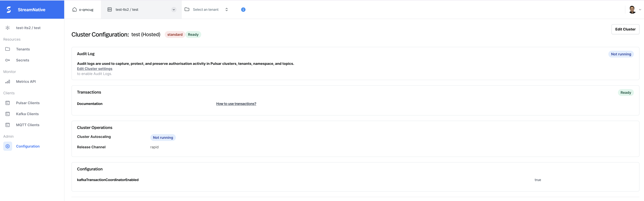Screen dimensions: 644x201
Task: Open the user menu chevron beside avatar
Action: click(x=640, y=9)
